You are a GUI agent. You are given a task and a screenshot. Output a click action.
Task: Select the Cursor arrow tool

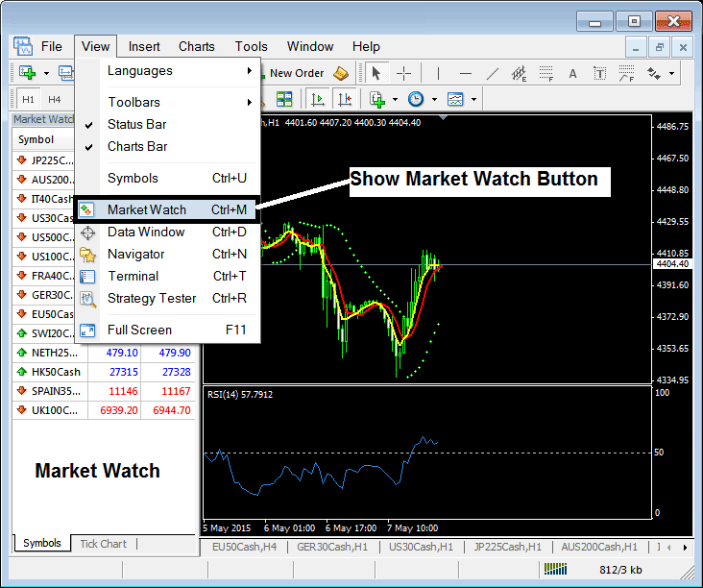(x=376, y=73)
